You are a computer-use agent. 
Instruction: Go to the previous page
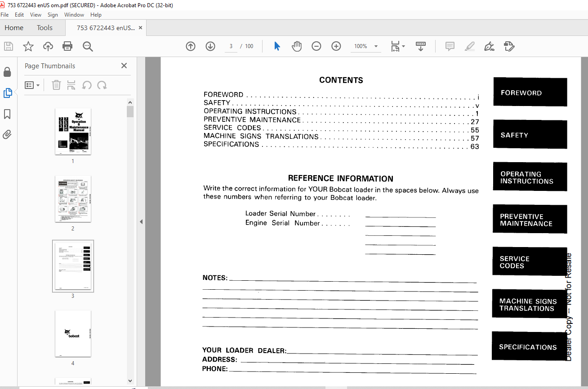[191, 46]
